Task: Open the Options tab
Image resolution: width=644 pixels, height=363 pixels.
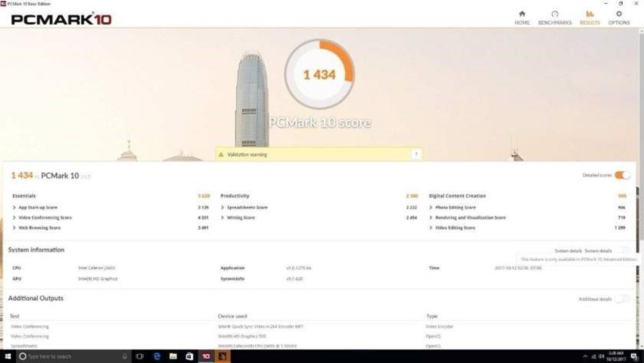Action: click(x=619, y=18)
